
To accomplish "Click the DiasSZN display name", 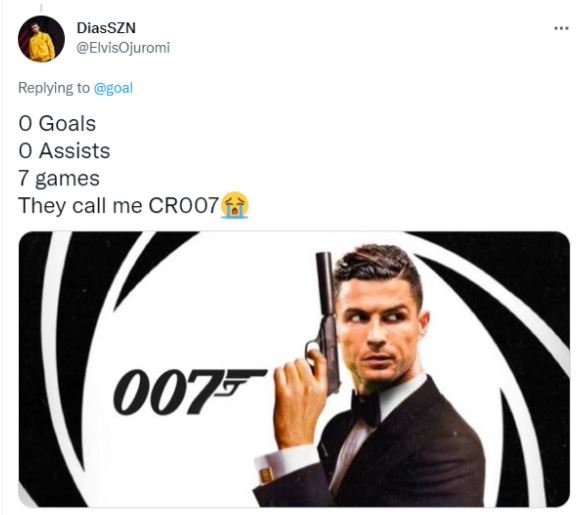I will 106,28.
